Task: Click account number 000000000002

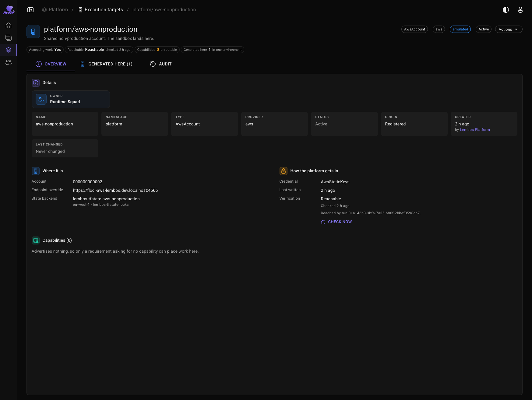Action: pyautogui.click(x=88, y=182)
